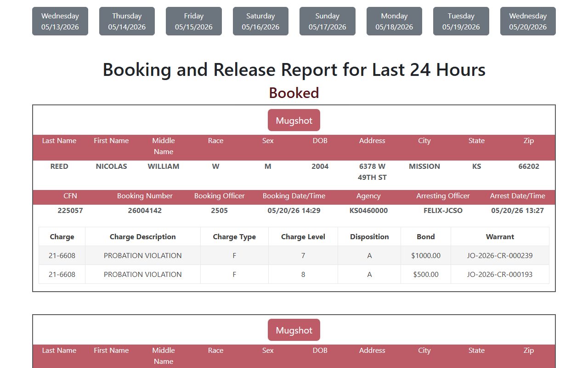The height and width of the screenshot is (368, 588).
Task: Select the Thursday 05/14/2026 date button
Action: coord(127,21)
